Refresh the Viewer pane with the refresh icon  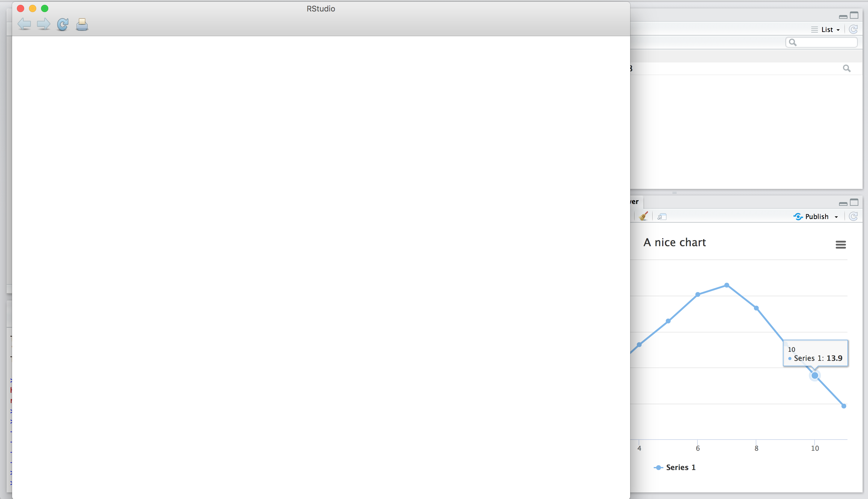[x=853, y=216]
